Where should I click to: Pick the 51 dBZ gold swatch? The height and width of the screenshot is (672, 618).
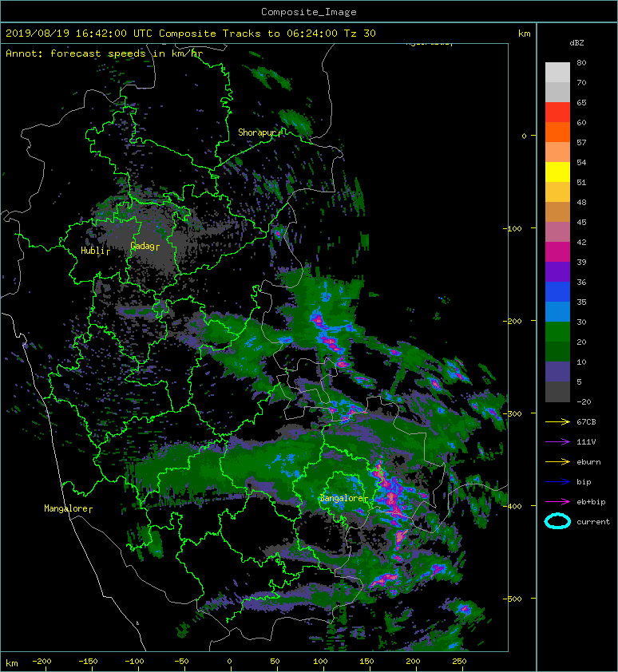click(x=557, y=192)
